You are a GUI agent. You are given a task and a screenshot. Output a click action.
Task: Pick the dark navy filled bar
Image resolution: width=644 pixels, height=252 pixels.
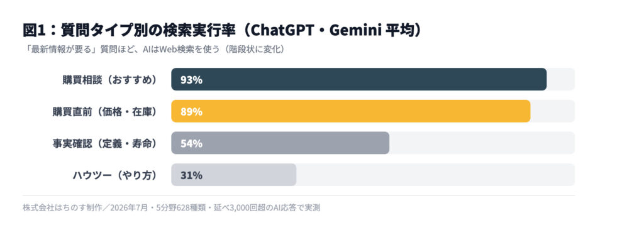[x=359, y=79]
